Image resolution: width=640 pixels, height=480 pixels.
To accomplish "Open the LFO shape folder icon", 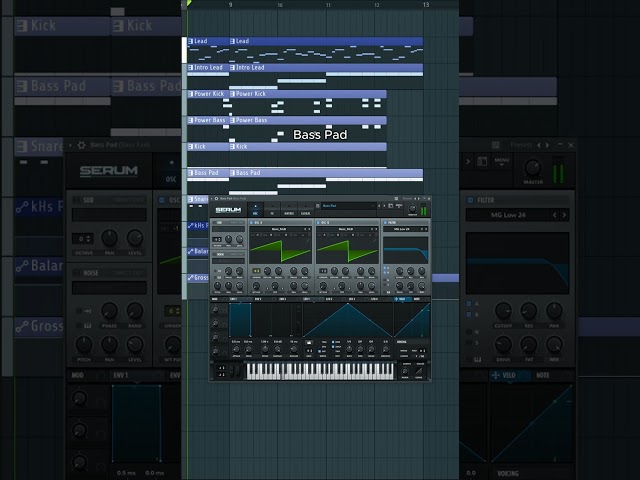I will point(309,342).
